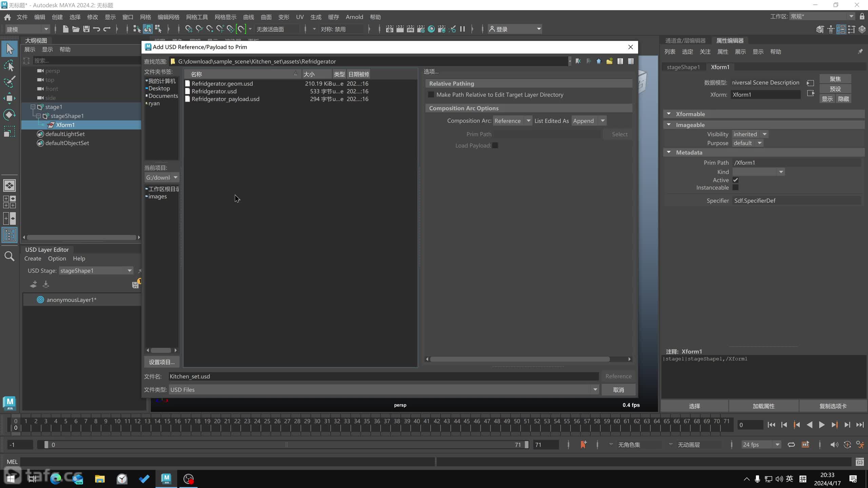Check the Instanceable checkbox
868x488 pixels.
click(x=735, y=187)
